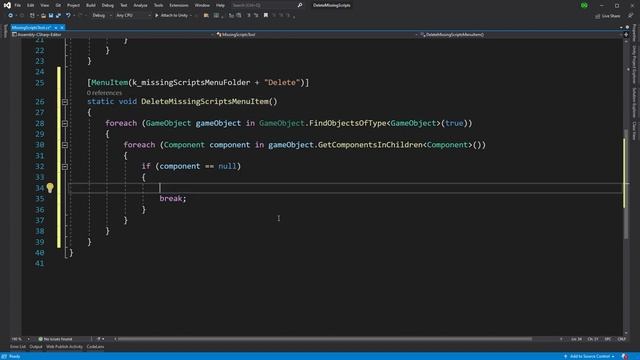
Task: Open the Assembly-CSharp-Editor project dropdown
Action: click(112, 35)
